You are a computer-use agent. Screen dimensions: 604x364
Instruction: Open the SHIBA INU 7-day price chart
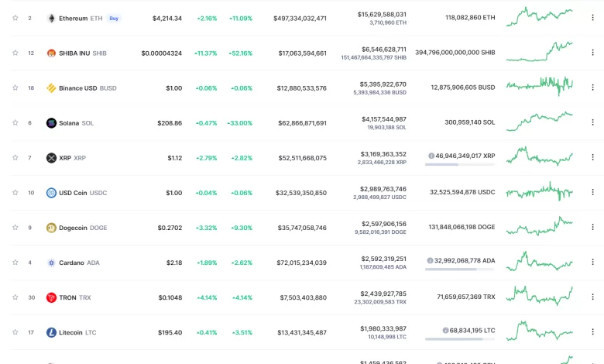[x=540, y=51]
